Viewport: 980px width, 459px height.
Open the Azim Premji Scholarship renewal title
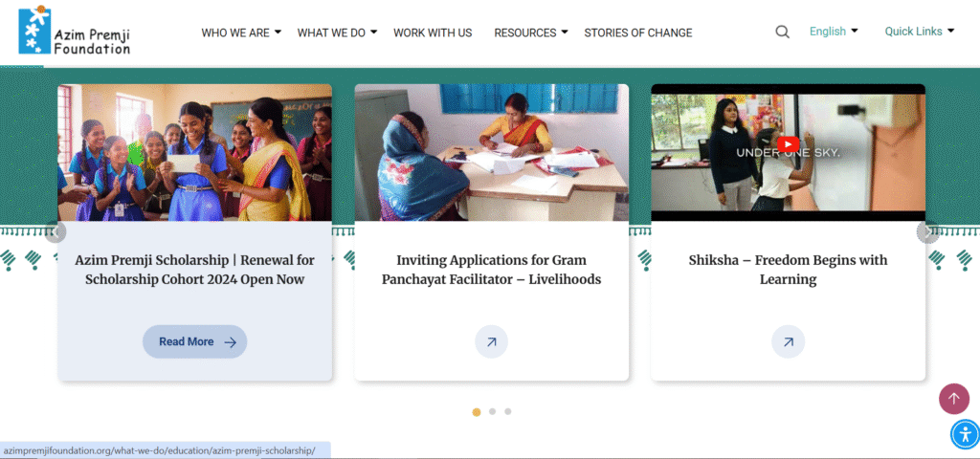[195, 269]
